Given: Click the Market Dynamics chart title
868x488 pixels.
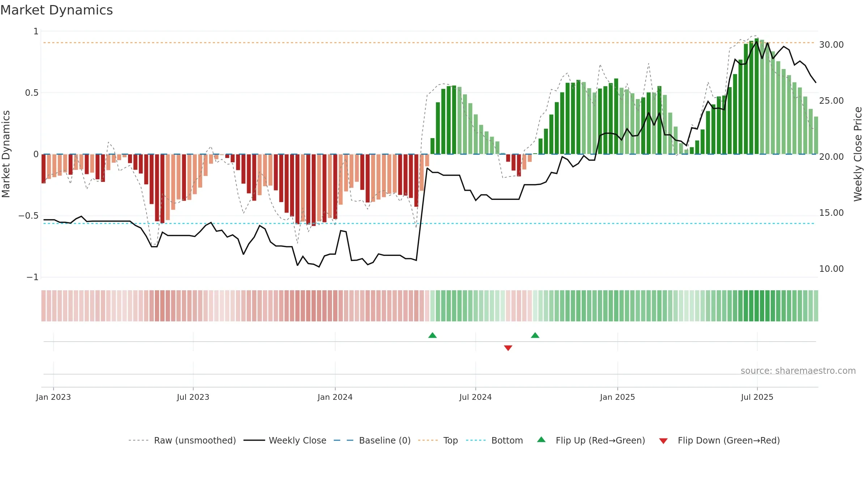Looking at the screenshot, I should tap(56, 10).
